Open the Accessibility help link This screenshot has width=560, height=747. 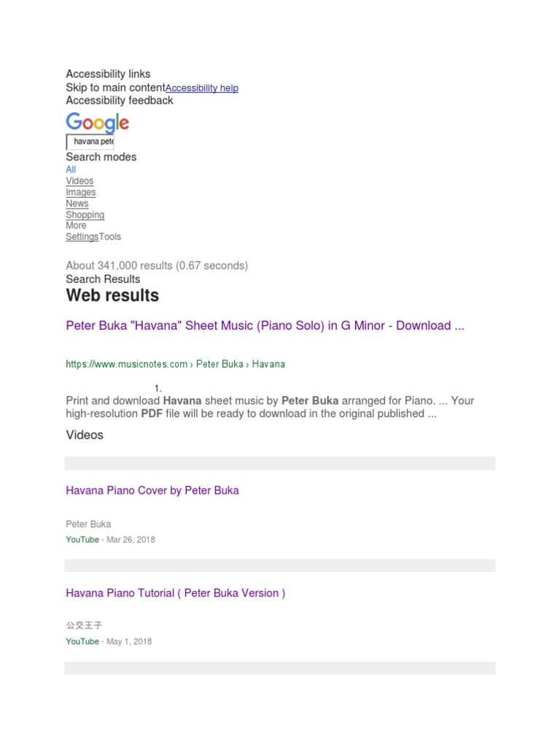point(202,88)
